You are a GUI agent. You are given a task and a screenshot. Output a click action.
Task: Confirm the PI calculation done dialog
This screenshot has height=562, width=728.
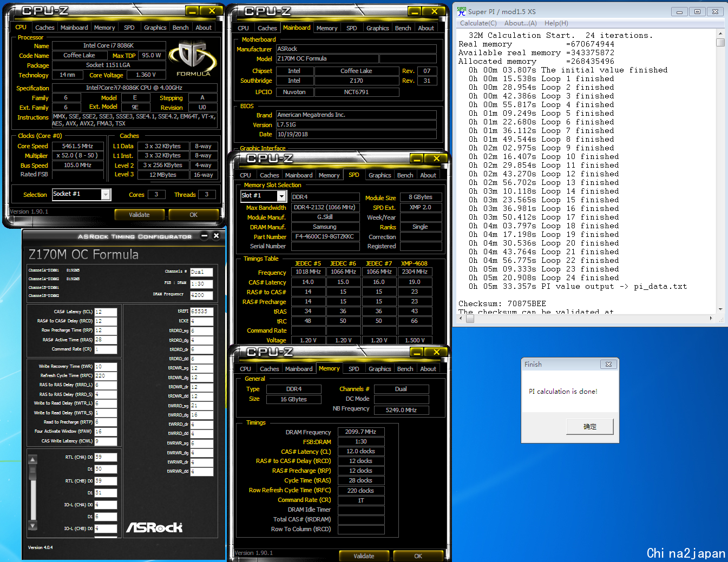pyautogui.click(x=590, y=427)
